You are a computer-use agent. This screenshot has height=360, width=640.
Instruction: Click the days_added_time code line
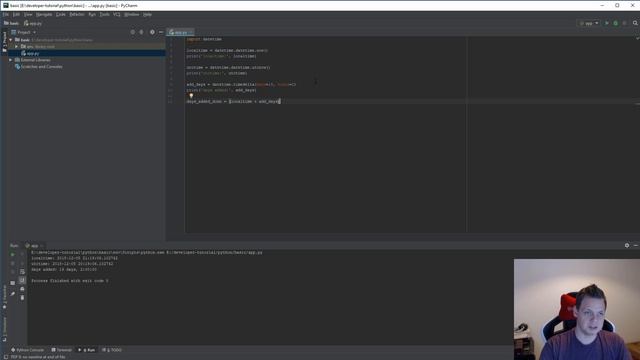click(233, 101)
